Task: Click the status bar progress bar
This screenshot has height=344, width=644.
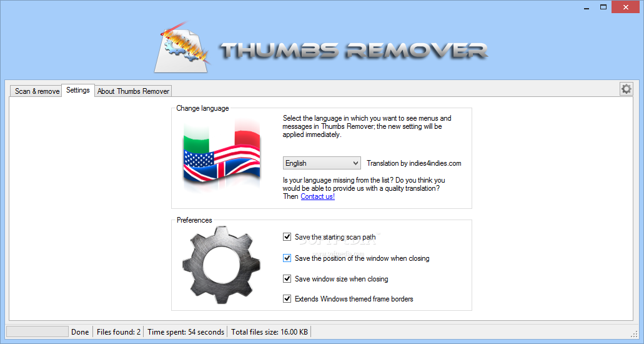Action: tap(37, 331)
